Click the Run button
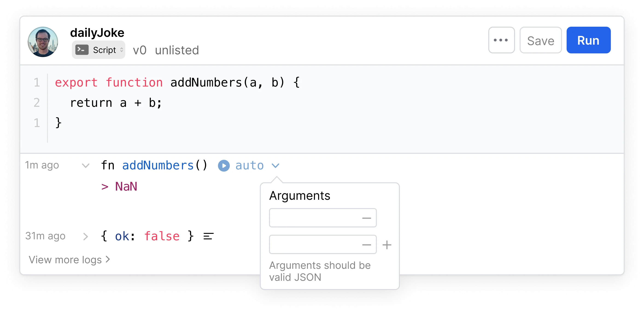Viewport: 644px width, 313px height. (x=588, y=40)
